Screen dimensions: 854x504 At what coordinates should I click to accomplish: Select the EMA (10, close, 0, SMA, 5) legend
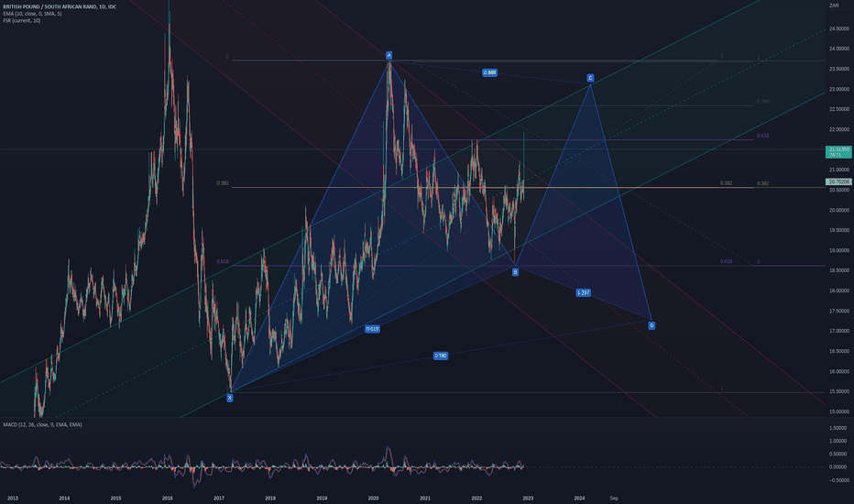32,14
